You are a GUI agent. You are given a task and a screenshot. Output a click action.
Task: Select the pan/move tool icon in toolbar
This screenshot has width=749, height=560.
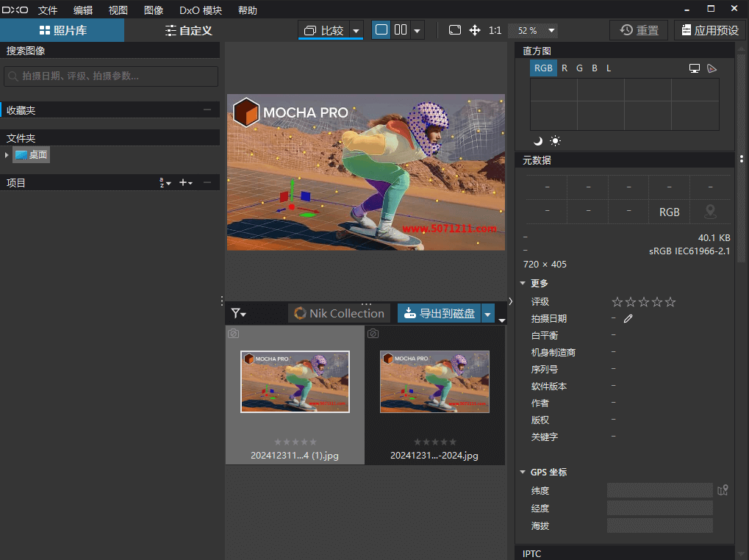[476, 31]
